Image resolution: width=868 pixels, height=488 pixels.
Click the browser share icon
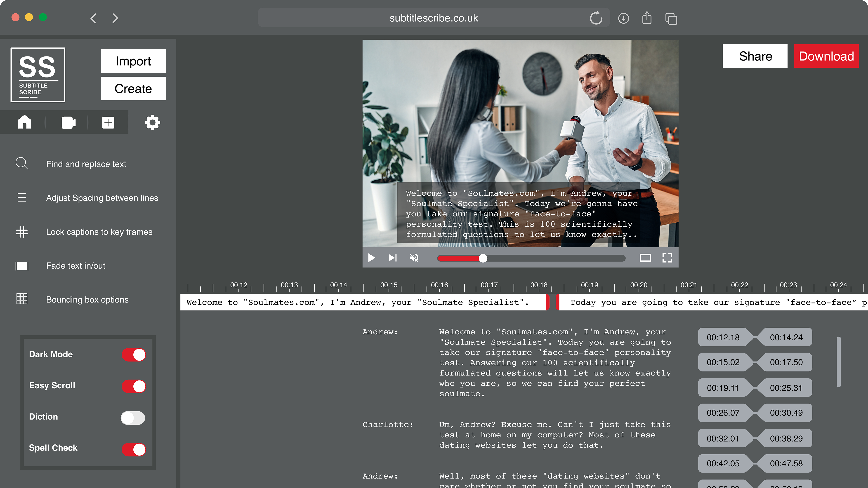[x=647, y=18]
